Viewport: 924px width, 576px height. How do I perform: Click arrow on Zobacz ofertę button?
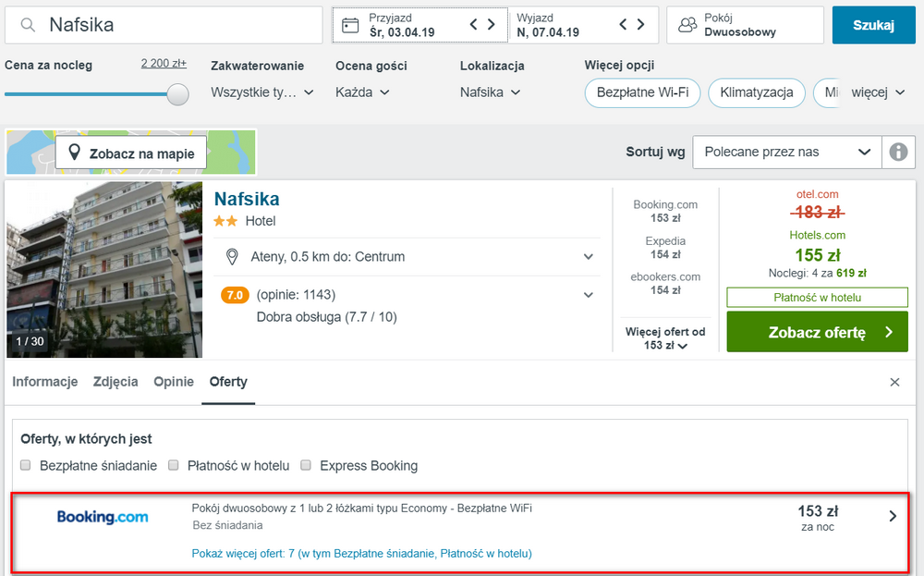pyautogui.click(x=889, y=333)
